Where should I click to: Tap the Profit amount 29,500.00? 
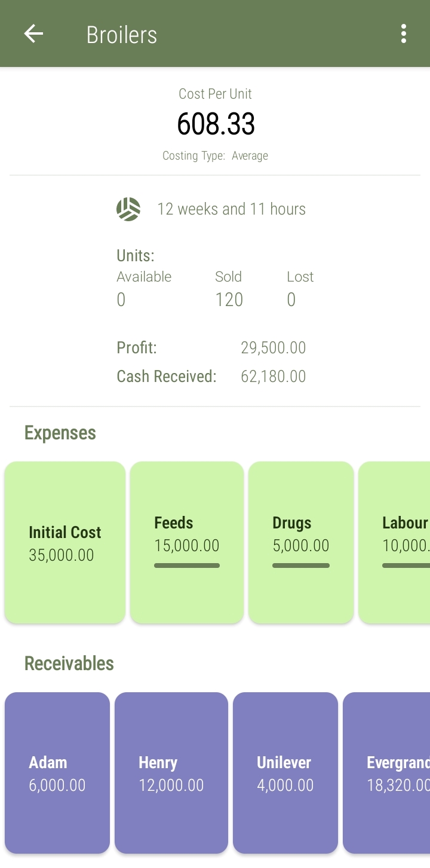point(273,348)
